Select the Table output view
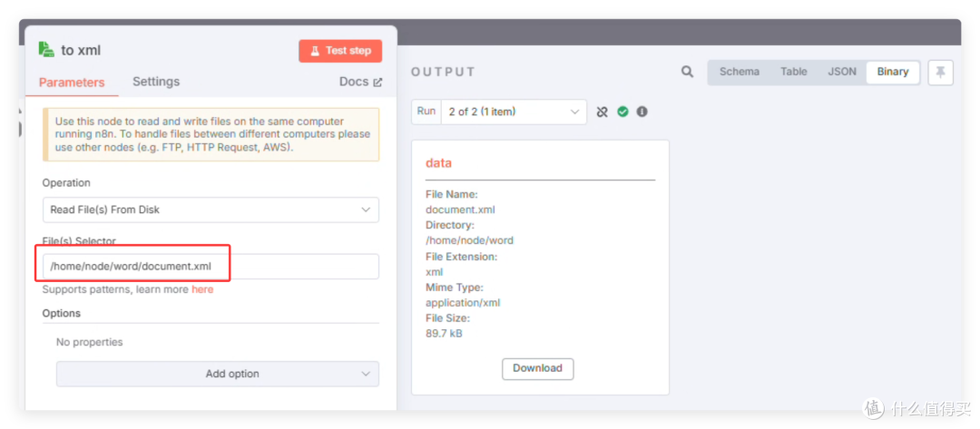 point(794,72)
